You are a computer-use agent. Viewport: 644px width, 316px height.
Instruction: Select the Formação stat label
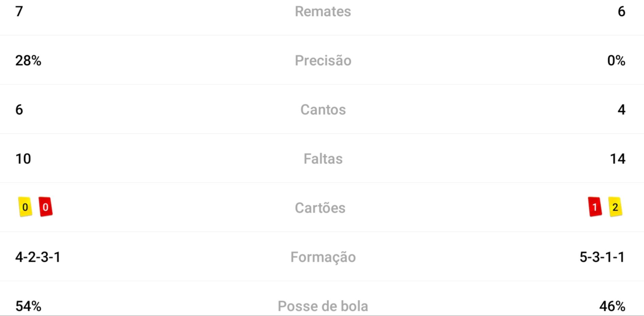(x=323, y=257)
